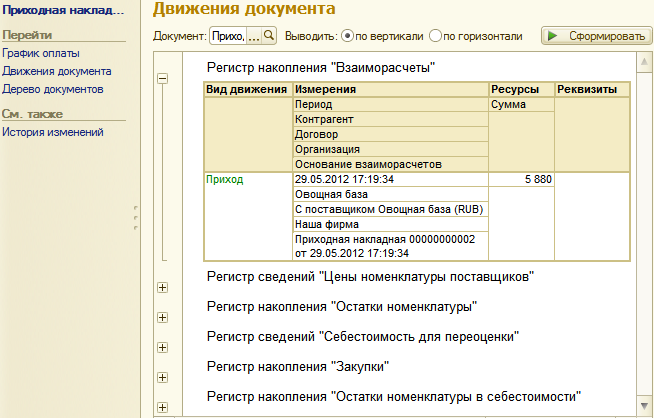Select the 'по вертикали' radio button
The width and height of the screenshot is (654, 418).
pos(347,36)
